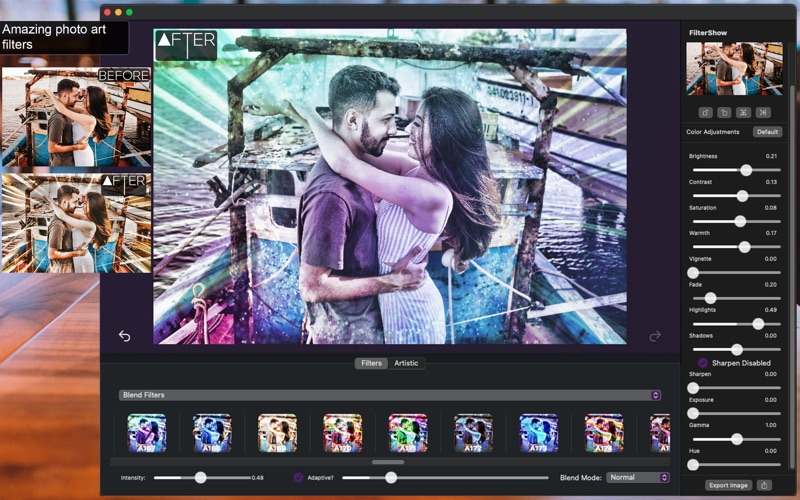
Task: Click the Vignette slider handle
Action: point(693,273)
